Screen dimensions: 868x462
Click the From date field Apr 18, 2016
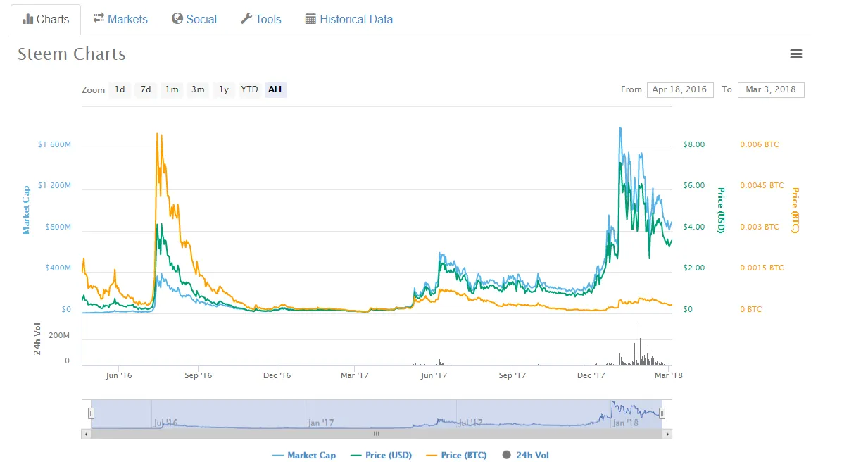coord(680,89)
